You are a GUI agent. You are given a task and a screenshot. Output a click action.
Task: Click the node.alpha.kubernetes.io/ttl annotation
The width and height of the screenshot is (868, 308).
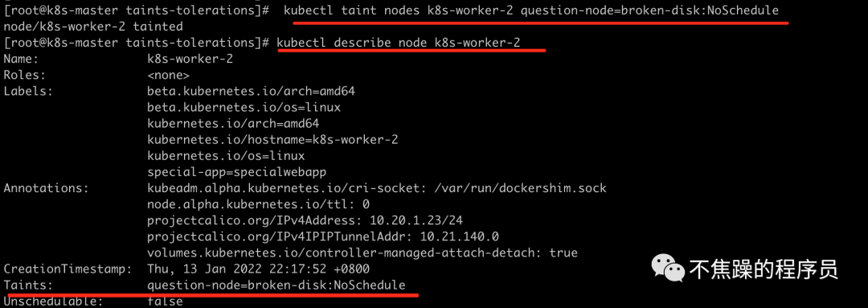[259, 204]
